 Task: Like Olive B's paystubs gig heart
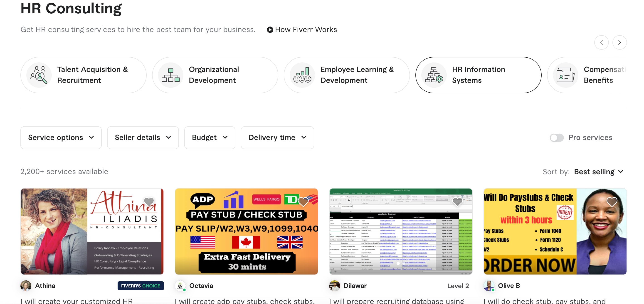612,201
